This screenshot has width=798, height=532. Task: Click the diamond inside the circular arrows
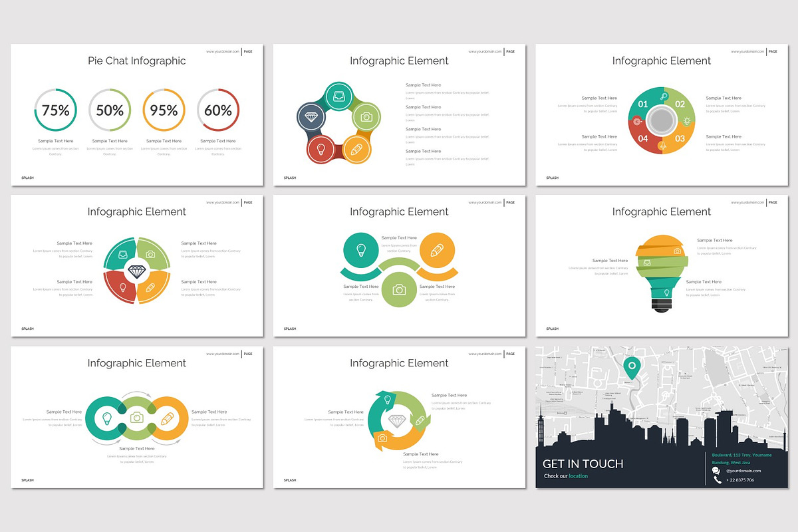pos(397,422)
